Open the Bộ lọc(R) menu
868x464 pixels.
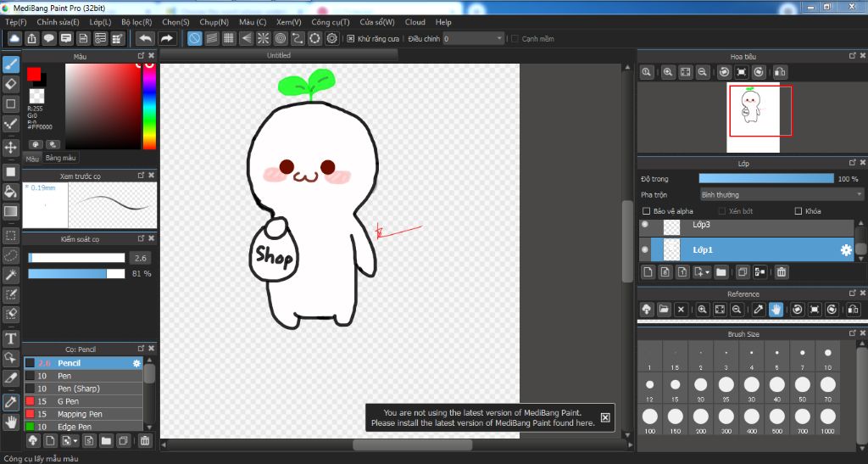coord(136,22)
